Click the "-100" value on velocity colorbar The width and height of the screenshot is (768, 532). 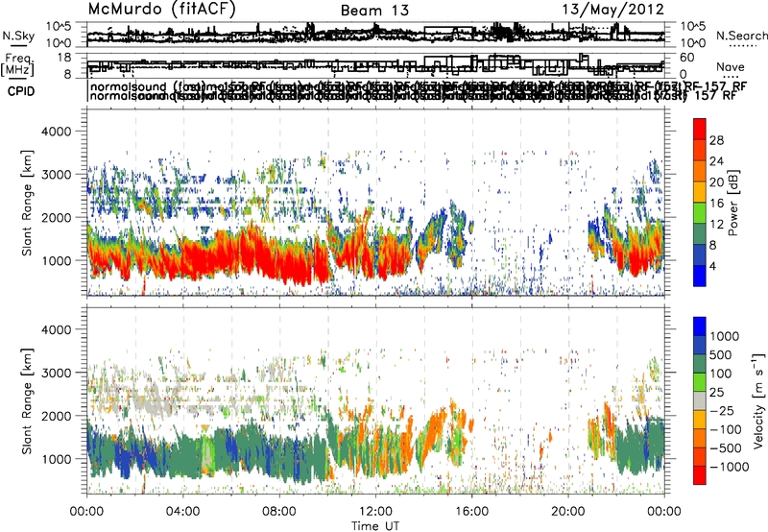click(726, 429)
